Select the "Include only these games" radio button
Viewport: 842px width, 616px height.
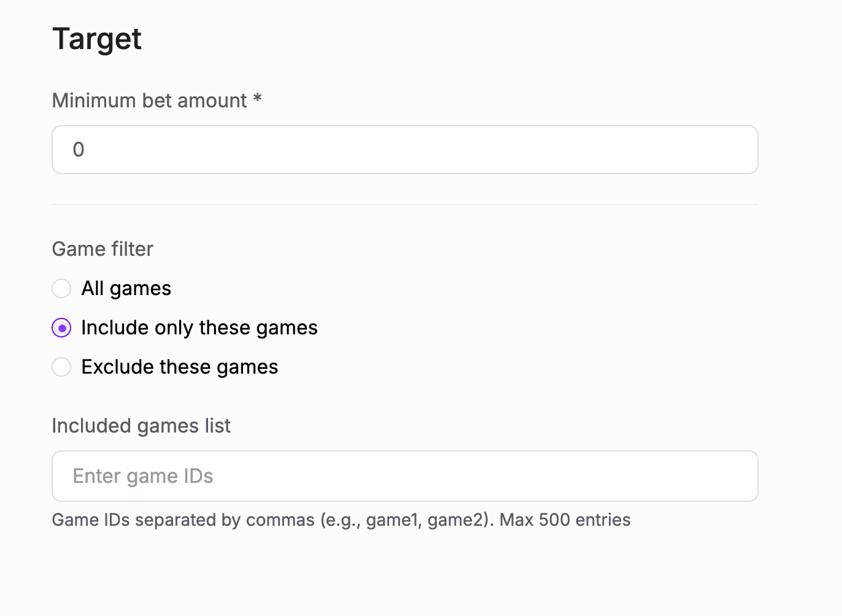tap(61, 328)
